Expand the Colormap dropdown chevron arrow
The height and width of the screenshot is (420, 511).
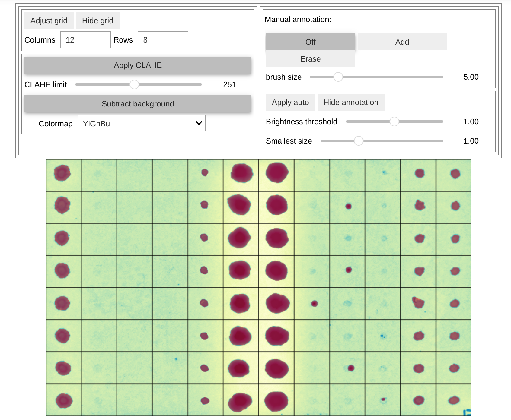point(199,123)
